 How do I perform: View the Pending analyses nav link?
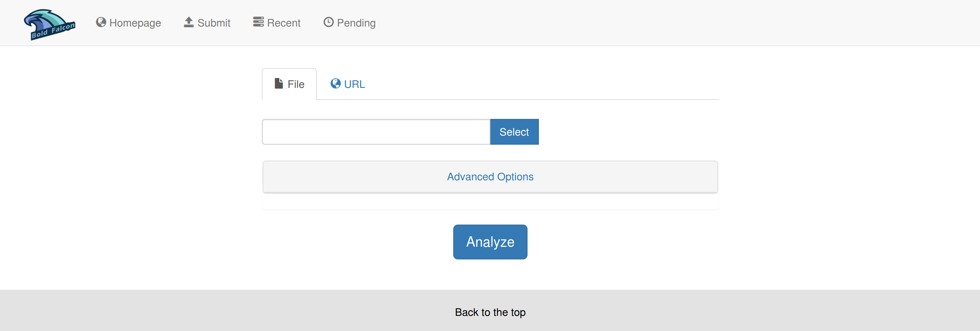[356, 23]
